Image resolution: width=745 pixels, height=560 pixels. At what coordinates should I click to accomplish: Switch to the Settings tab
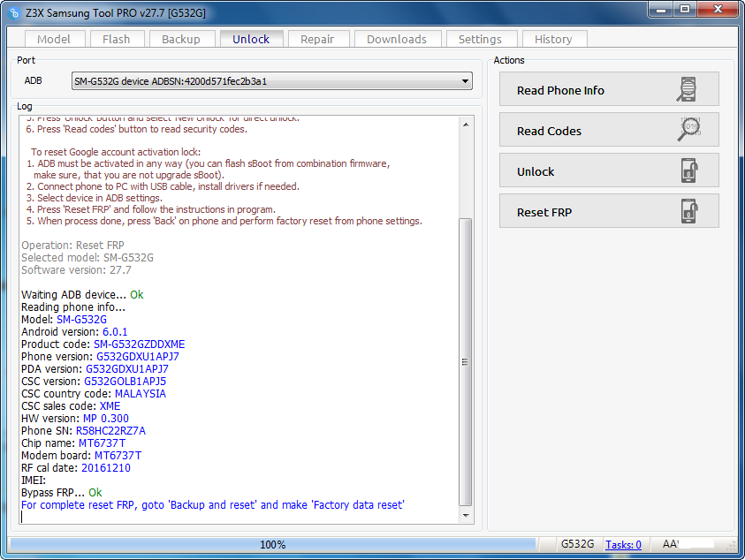480,39
